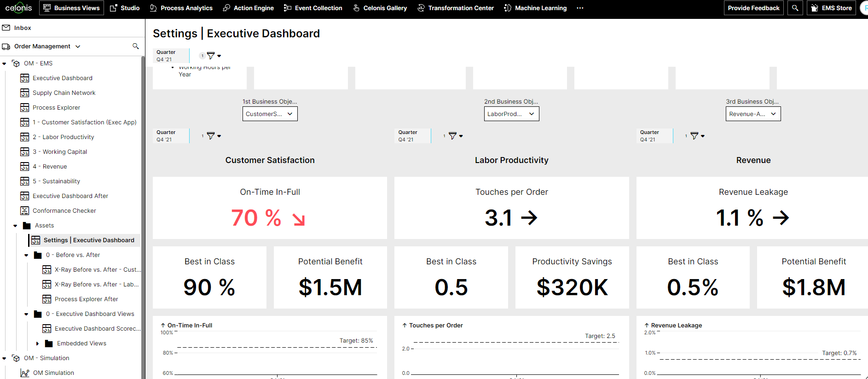Image resolution: width=868 pixels, height=379 pixels.
Task: Click the Revenue Leakage chart arrow
Action: click(647, 325)
